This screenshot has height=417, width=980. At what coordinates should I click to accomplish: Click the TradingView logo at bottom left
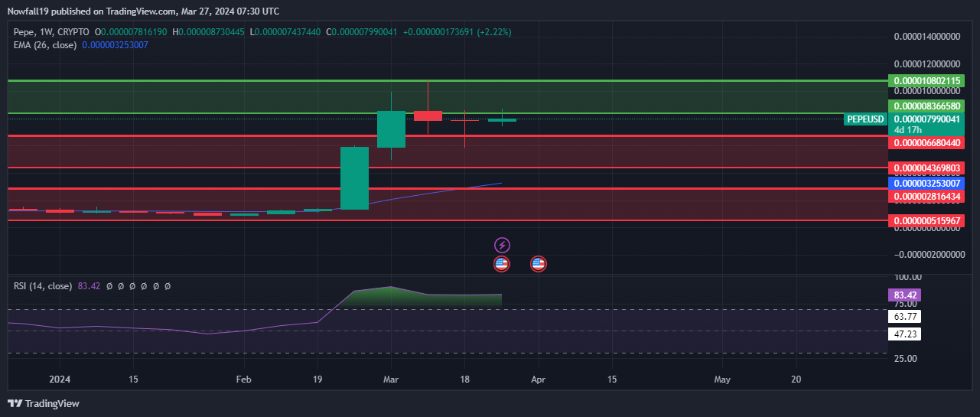click(44, 403)
